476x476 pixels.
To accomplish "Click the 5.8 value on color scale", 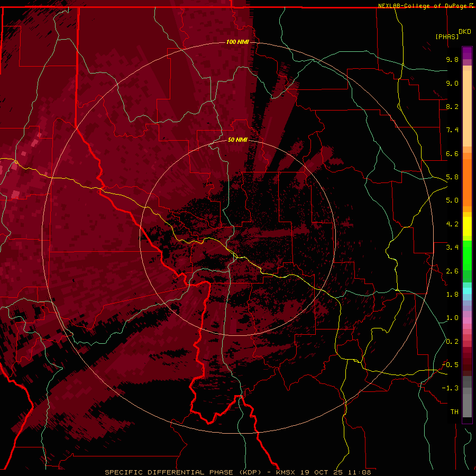I will click(452, 177).
